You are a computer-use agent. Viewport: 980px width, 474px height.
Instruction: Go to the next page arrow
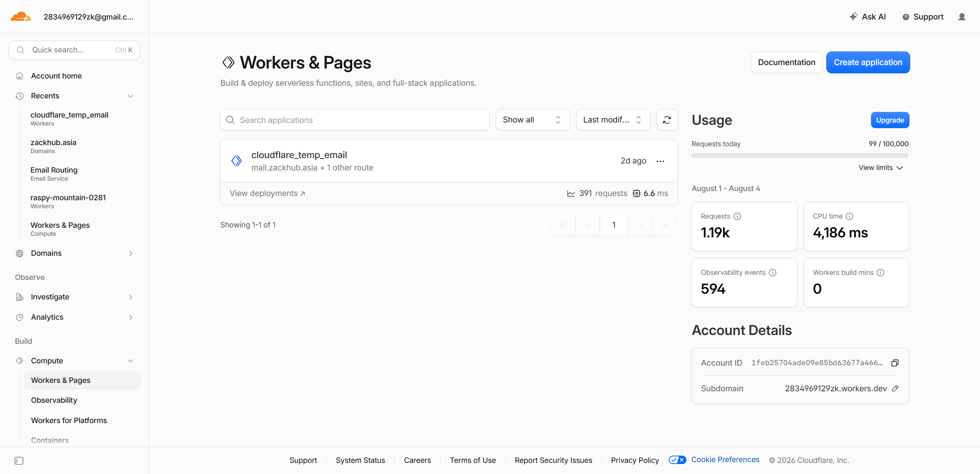pos(640,225)
